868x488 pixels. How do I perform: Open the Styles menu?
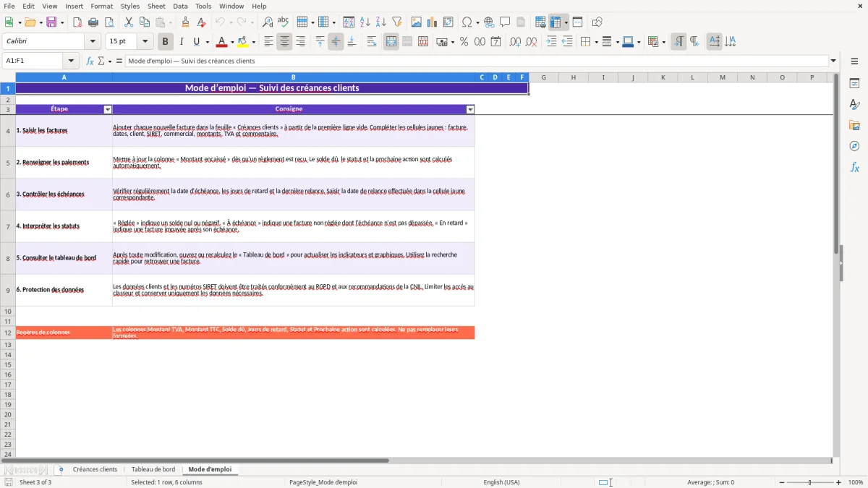[x=130, y=6]
